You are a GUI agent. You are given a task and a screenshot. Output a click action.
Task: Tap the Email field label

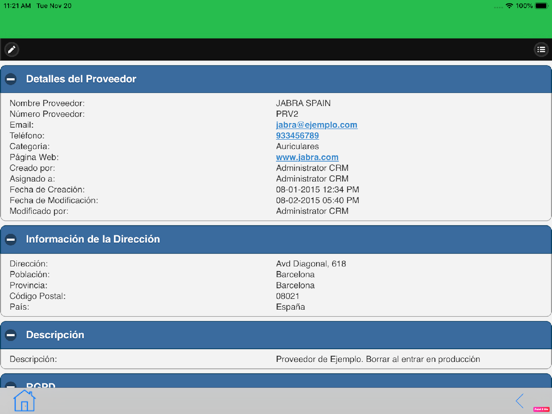[x=21, y=125]
